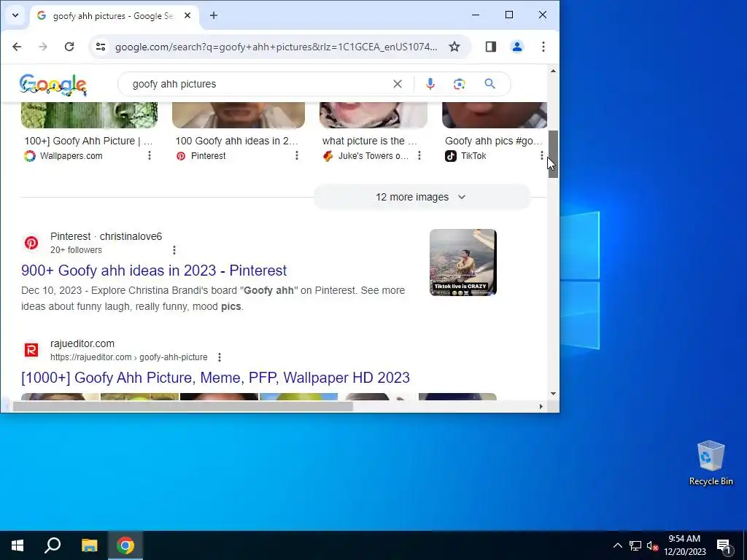This screenshot has width=747, height=560.
Task: Click the horizontal scroll right arrow
Action: [541, 406]
